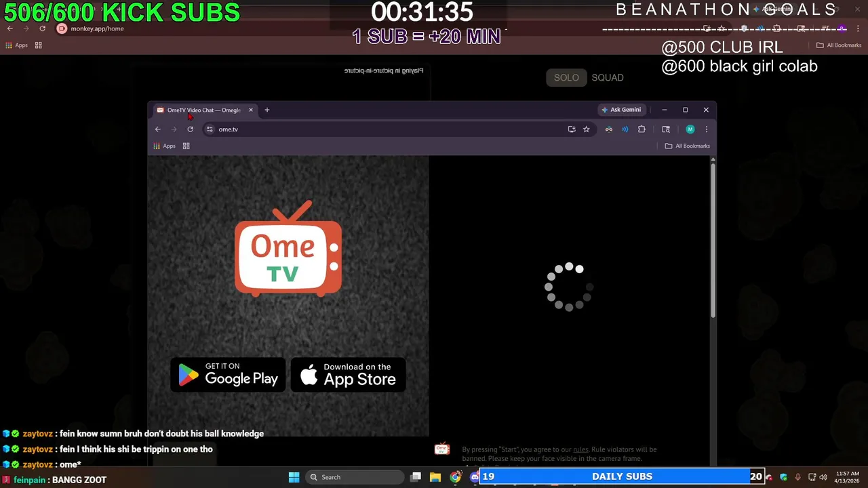The image size is (868, 488).
Task: Reload the monkey.app background window
Action: click(42, 28)
